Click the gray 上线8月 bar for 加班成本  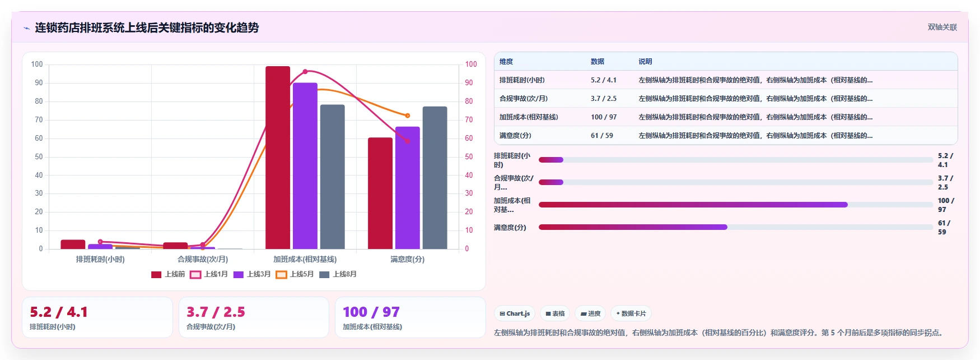point(333,177)
